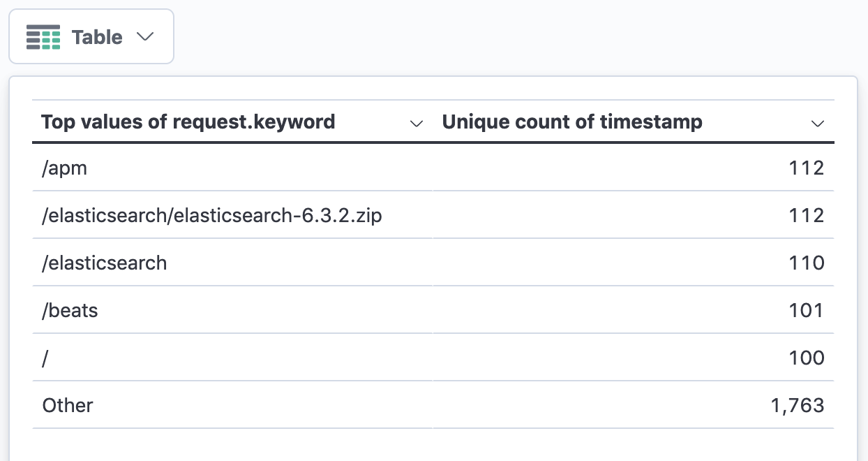868x461 pixels.
Task: Click the 1,763 count for Other
Action: click(796, 405)
